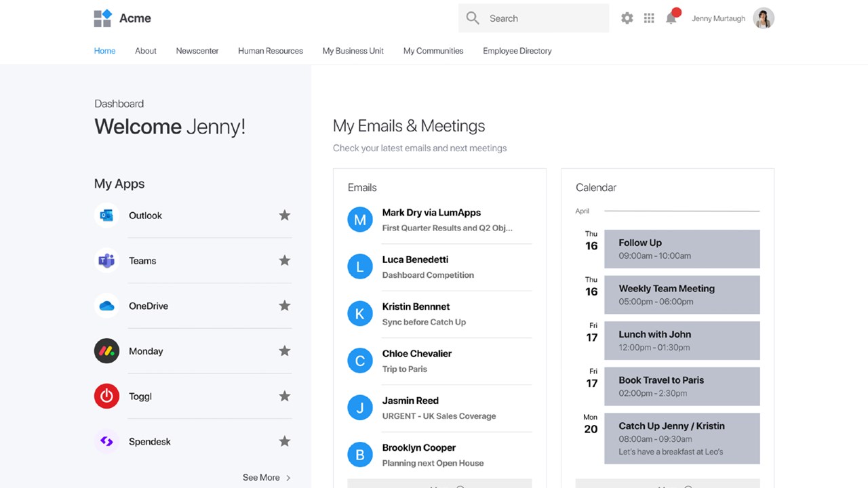The height and width of the screenshot is (488, 868).
Task: Open the Employee Directory menu
Action: click(x=517, y=51)
